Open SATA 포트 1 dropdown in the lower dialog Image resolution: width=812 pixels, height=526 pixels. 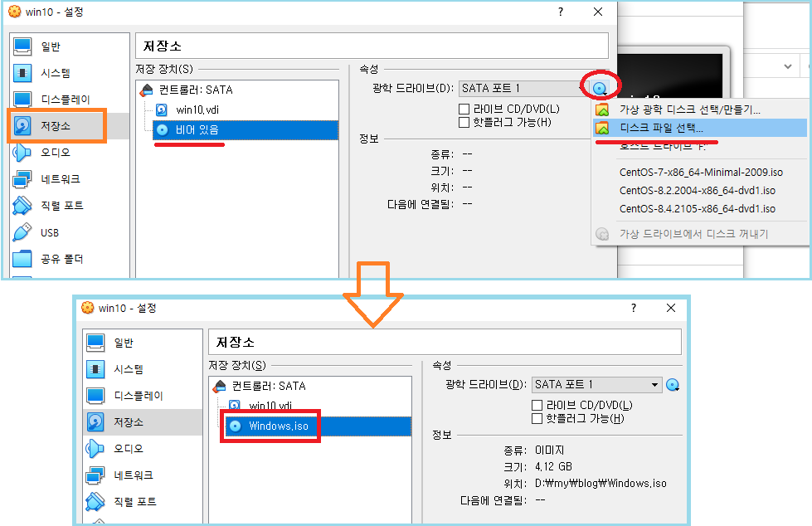click(x=596, y=384)
